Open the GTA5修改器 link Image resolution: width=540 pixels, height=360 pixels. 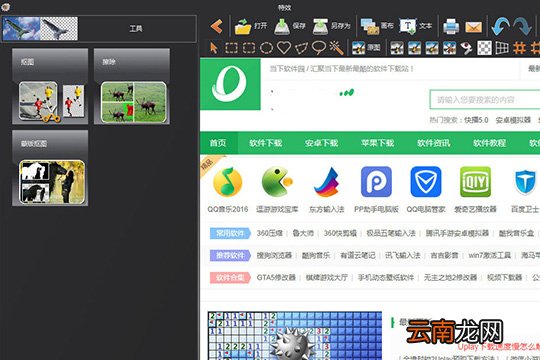(276, 277)
